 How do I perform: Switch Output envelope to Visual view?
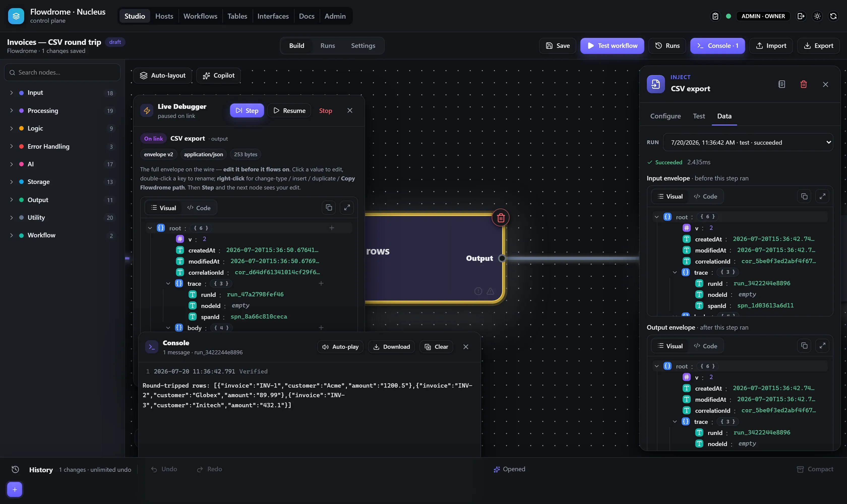click(670, 346)
